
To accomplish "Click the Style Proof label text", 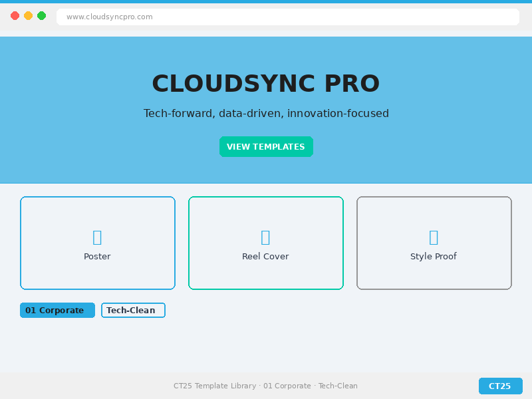I will click(x=434, y=257).
